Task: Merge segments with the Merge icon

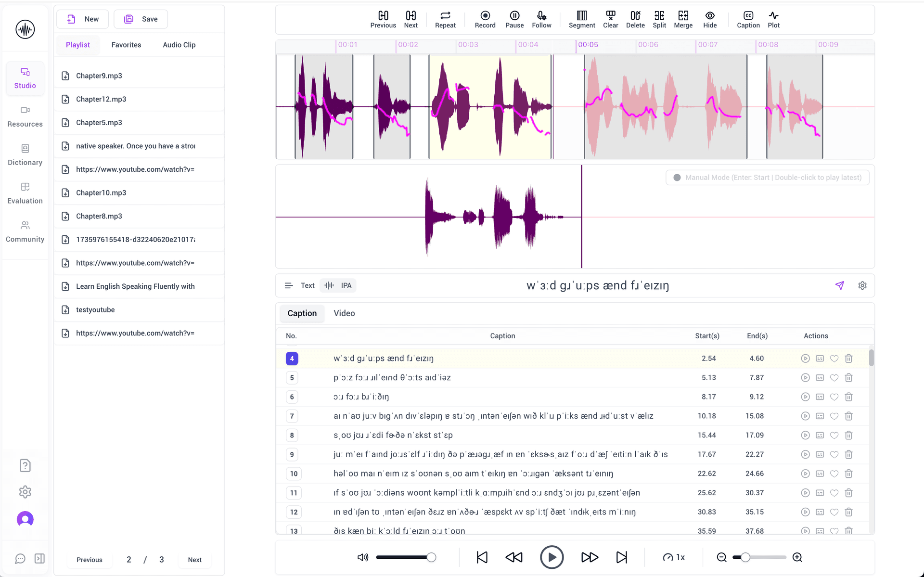Action: [x=683, y=19]
